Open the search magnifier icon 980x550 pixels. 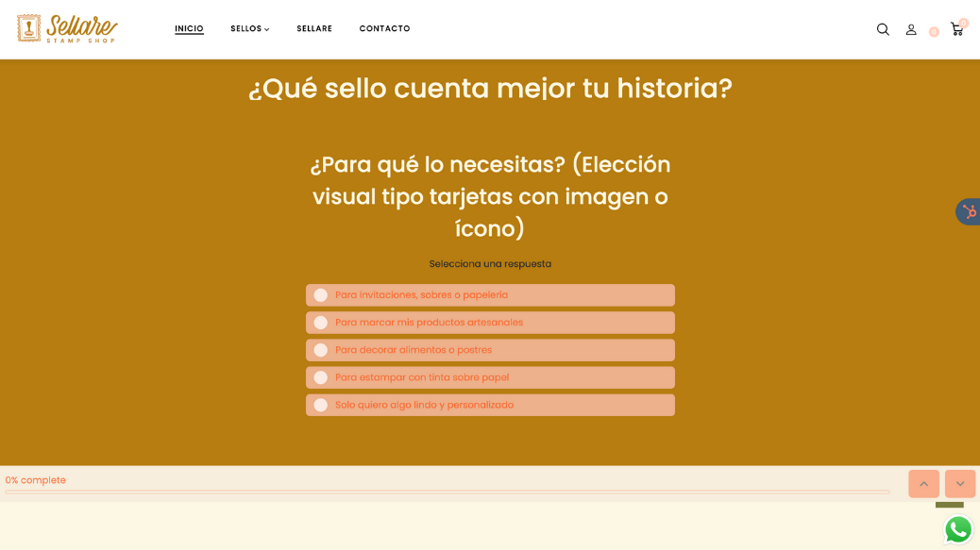point(883,29)
